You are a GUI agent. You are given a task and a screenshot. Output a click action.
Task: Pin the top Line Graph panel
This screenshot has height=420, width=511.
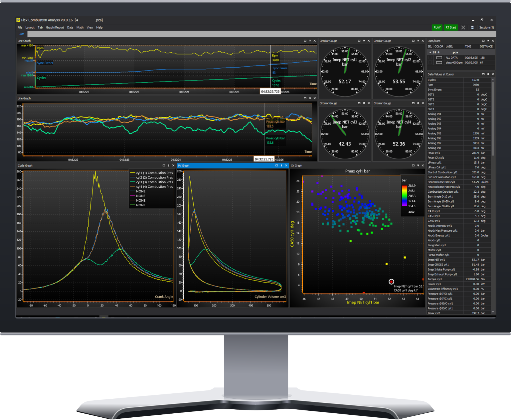point(310,41)
